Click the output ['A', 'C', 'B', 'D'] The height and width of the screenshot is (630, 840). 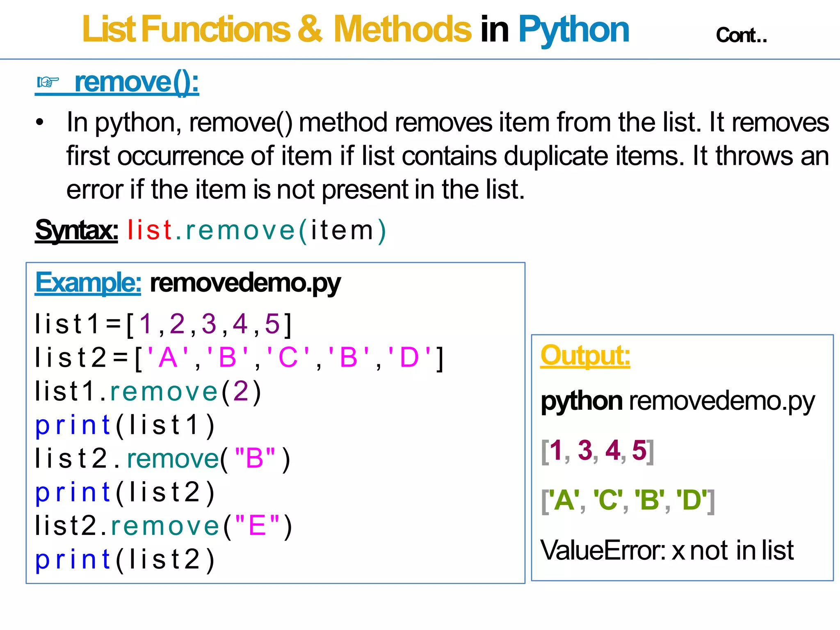[x=628, y=501]
